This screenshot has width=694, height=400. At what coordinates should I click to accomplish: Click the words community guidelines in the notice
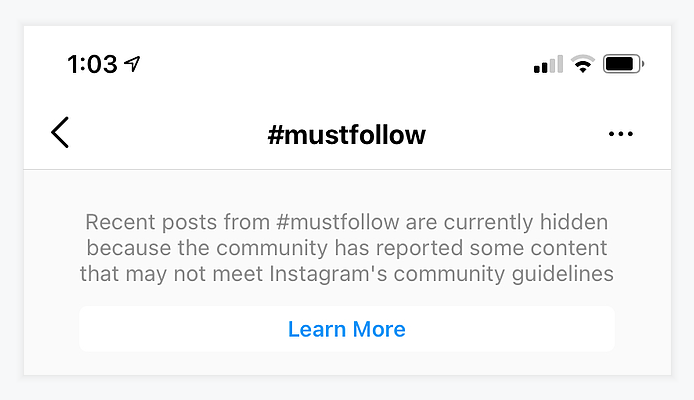504,273
